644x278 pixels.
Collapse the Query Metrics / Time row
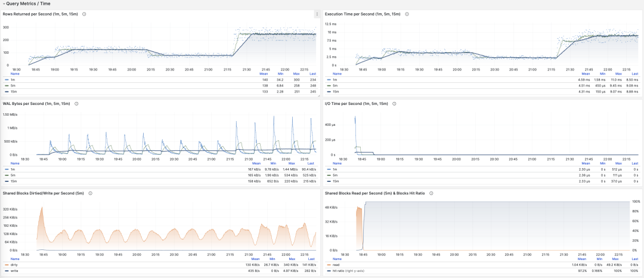click(4, 4)
